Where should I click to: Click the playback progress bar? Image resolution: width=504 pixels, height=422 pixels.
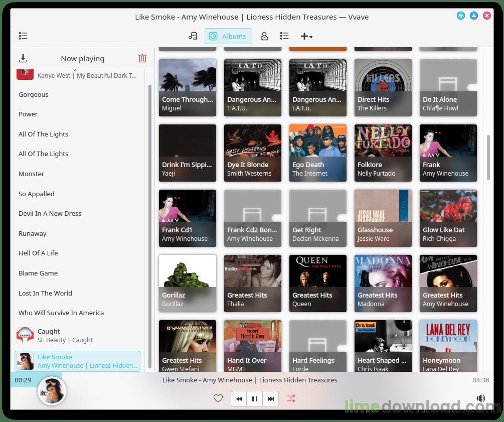[x=251, y=373]
